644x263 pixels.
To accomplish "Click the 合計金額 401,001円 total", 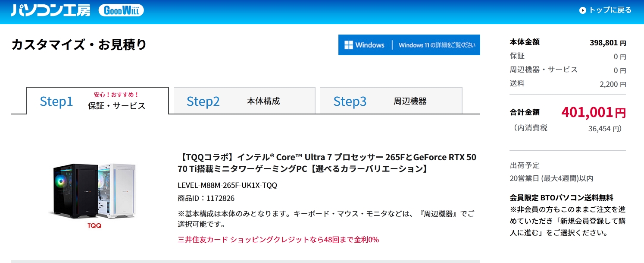I will click(x=594, y=112).
